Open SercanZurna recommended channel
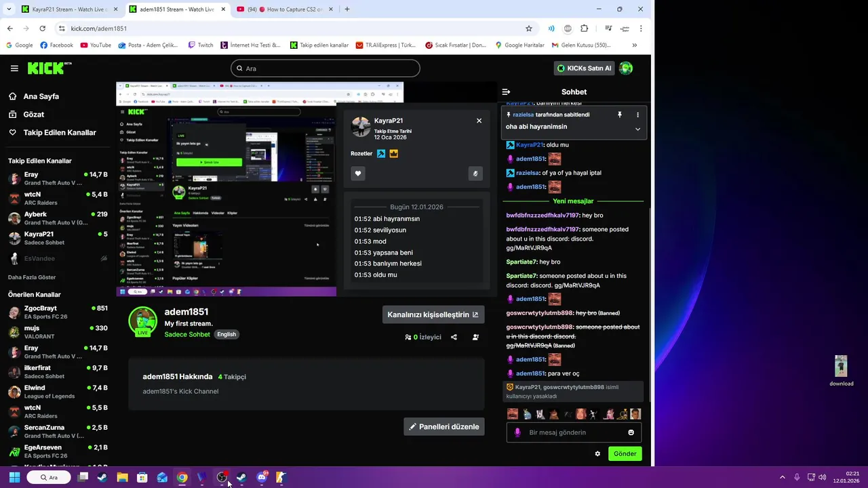The image size is (868, 488). click(x=58, y=432)
